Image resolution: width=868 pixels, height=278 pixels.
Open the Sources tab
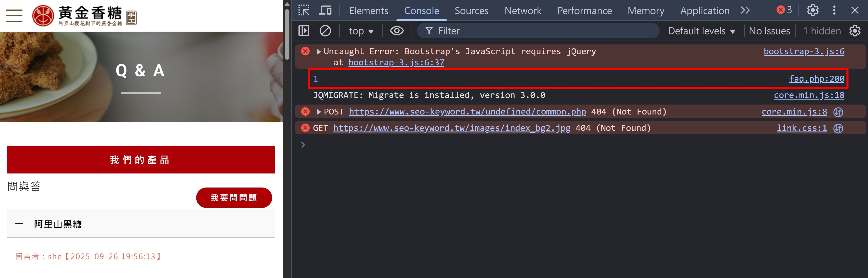pyautogui.click(x=471, y=10)
